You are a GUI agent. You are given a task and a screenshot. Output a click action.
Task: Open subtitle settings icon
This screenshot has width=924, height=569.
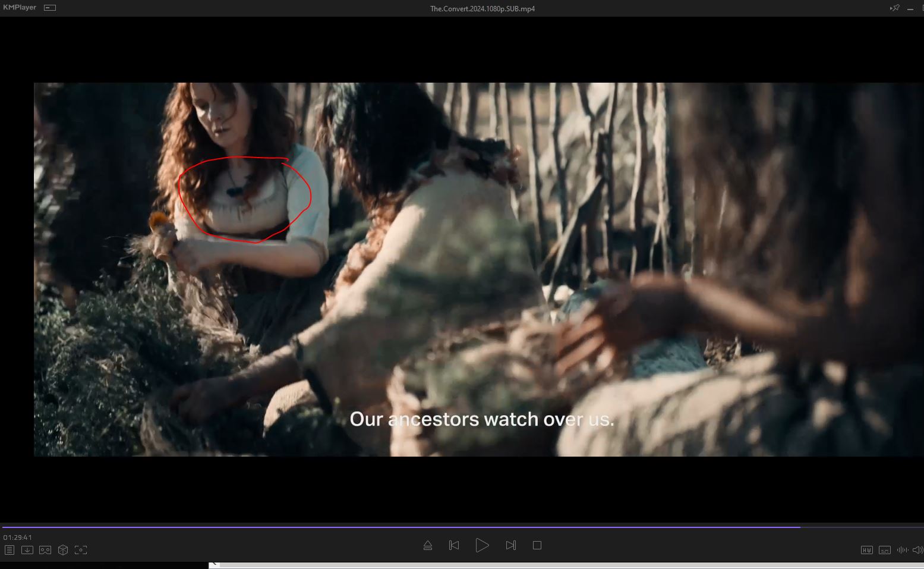coord(885,550)
